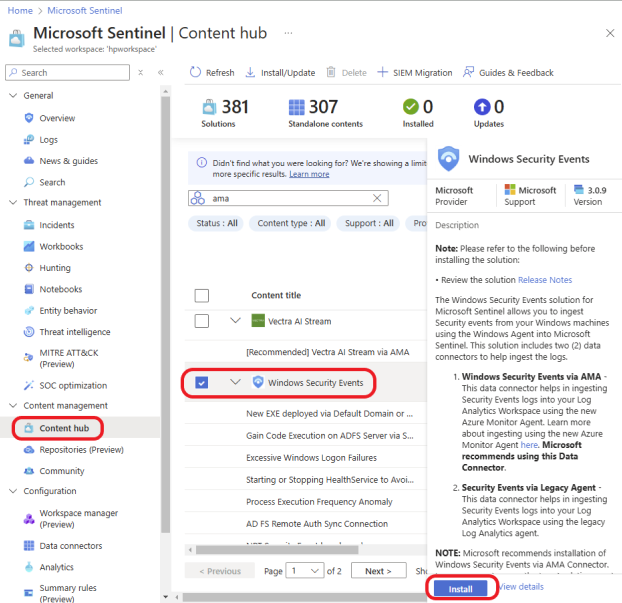This screenshot has height=603, width=622.
Task: Click the sidebar vertical scrollbar
Action: pos(165,313)
